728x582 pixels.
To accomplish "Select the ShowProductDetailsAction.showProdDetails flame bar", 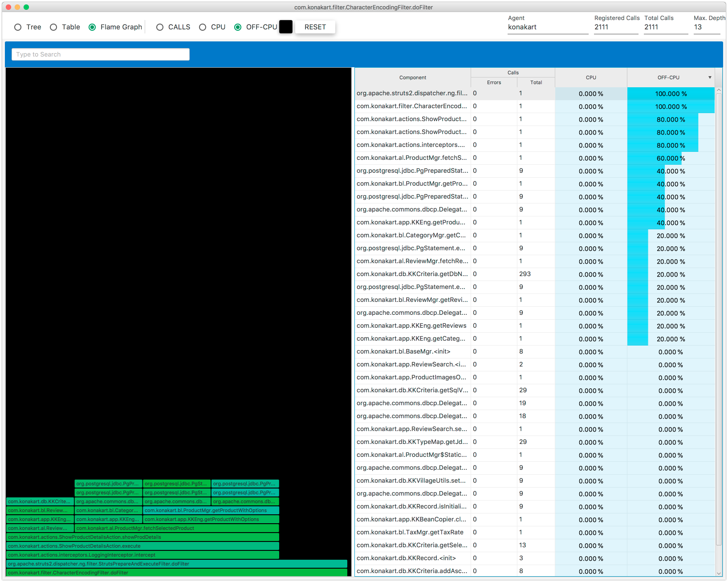I will (x=142, y=537).
